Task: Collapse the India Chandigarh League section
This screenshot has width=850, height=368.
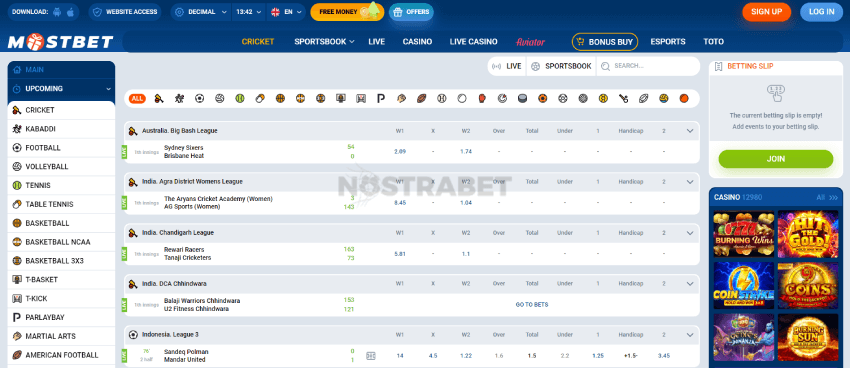Action: 690,233
